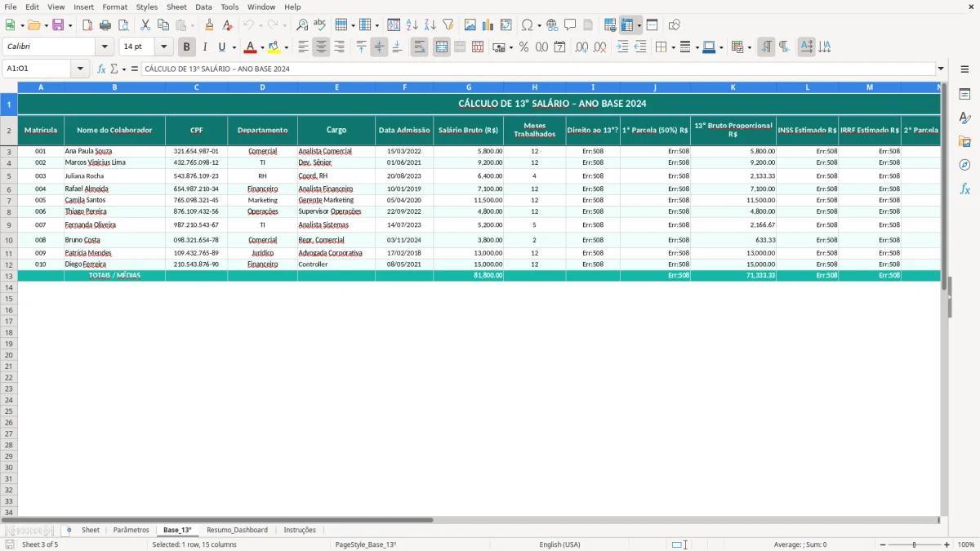Click the Define Print Area icon
Image resolution: width=980 pixels, height=551 pixels.
610,25
